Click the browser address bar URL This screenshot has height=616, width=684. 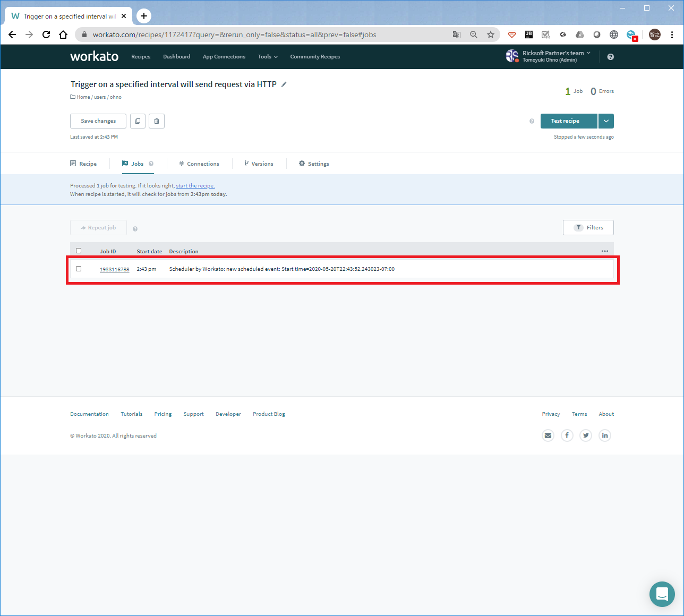[235, 35]
